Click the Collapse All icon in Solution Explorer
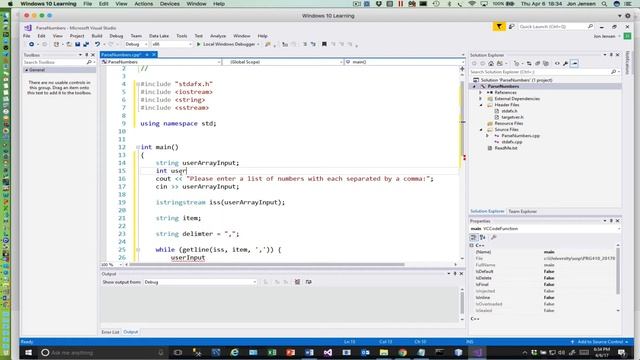 (538, 64)
